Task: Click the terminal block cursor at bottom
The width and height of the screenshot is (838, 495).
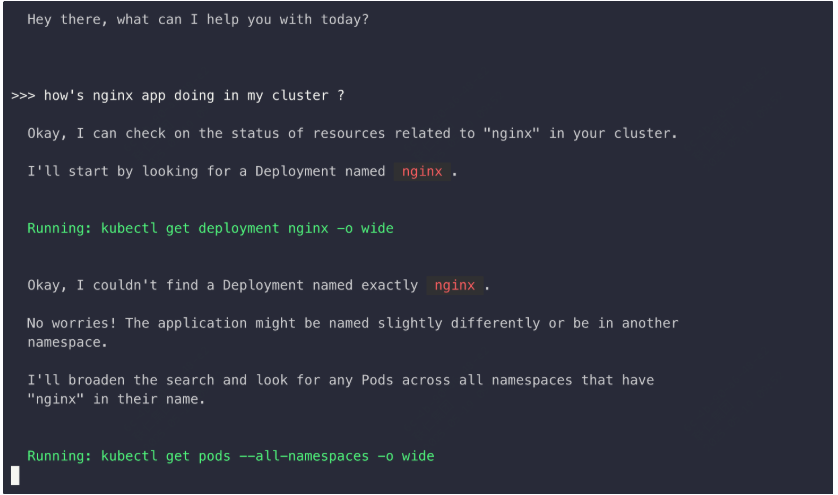Action: pos(15,475)
